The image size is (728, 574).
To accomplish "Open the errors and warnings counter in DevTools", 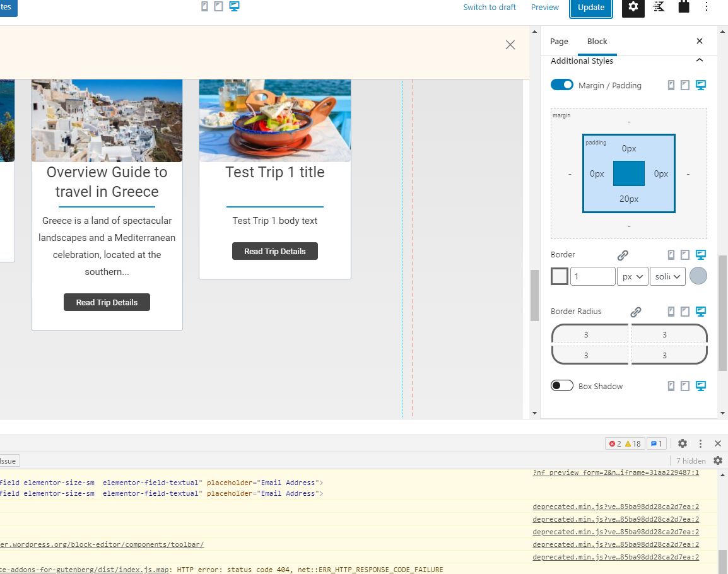I will tap(625, 443).
